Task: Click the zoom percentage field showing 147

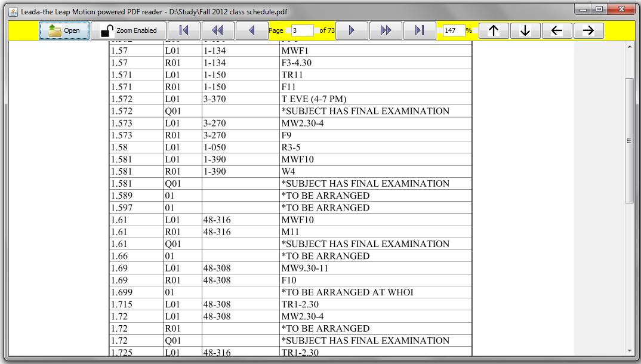Action: coord(454,30)
